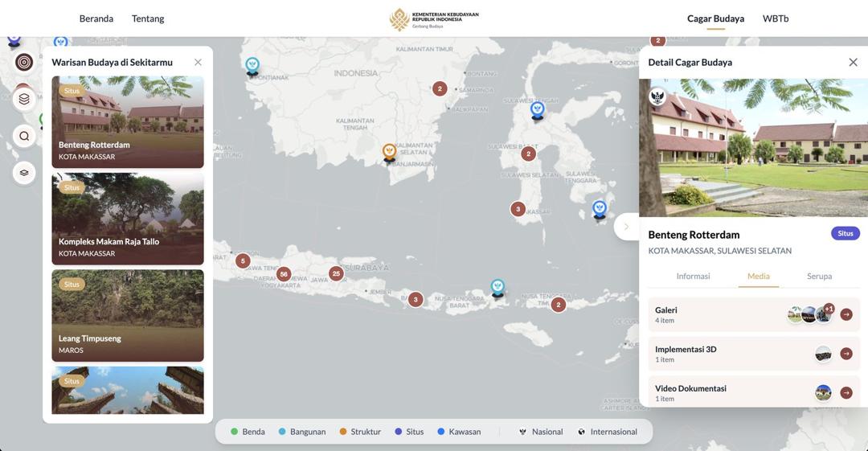The image size is (868, 451).
Task: Open the Tentang navigation item
Action: (148, 18)
